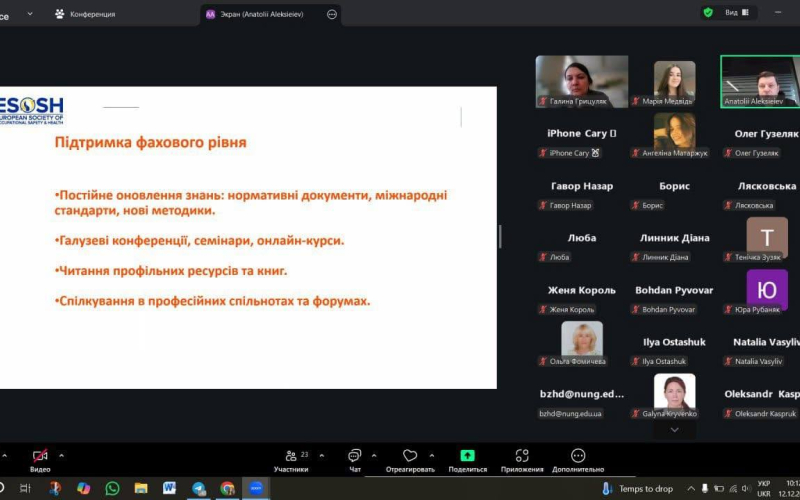Viewport: 800px width, 500px height.
Task: Open WhatsApp from the Windows taskbar
Action: point(112,488)
